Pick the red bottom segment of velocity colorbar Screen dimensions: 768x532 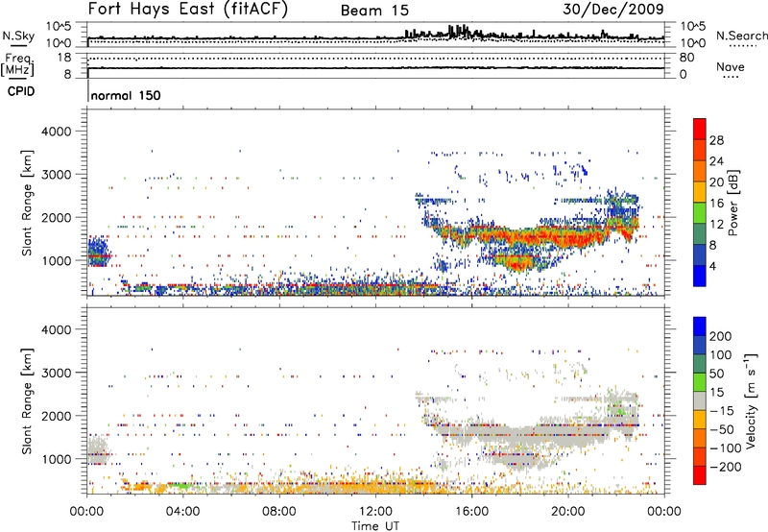[x=700, y=475]
